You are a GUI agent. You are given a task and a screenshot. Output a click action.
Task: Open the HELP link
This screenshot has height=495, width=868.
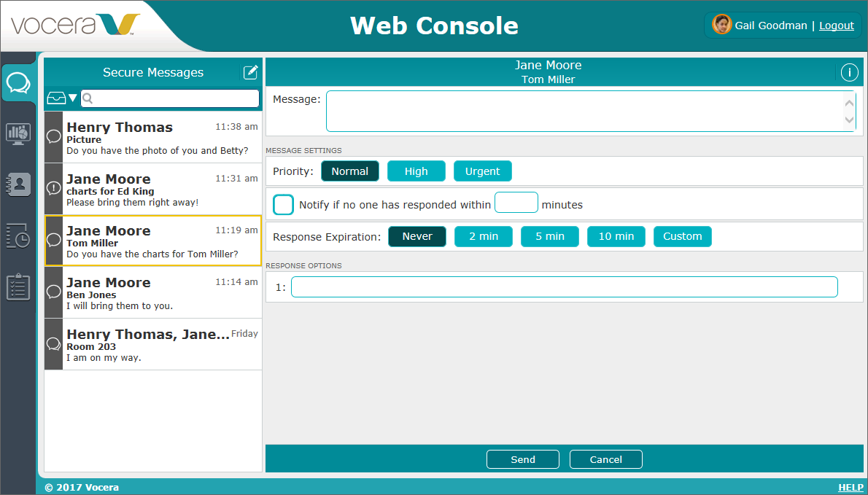pyautogui.click(x=850, y=487)
